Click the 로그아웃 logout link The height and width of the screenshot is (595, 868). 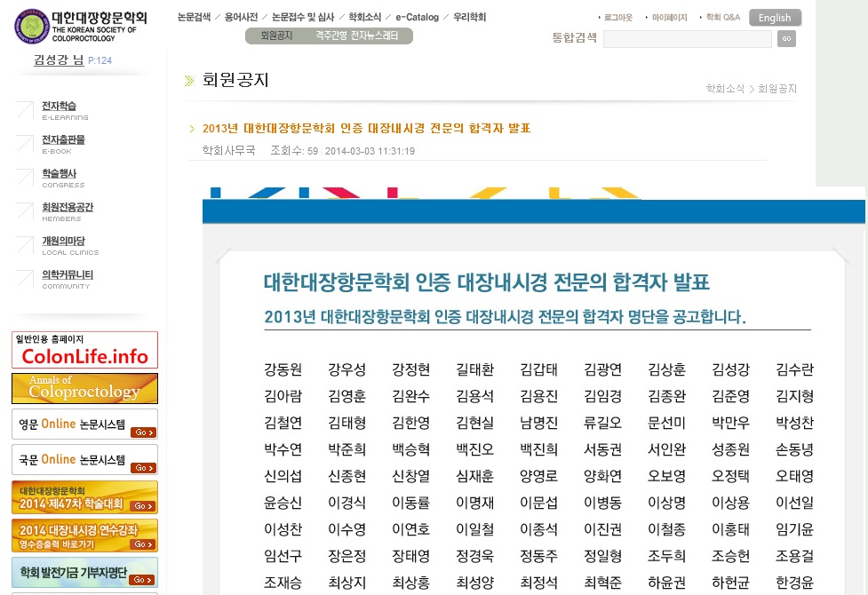point(618,18)
